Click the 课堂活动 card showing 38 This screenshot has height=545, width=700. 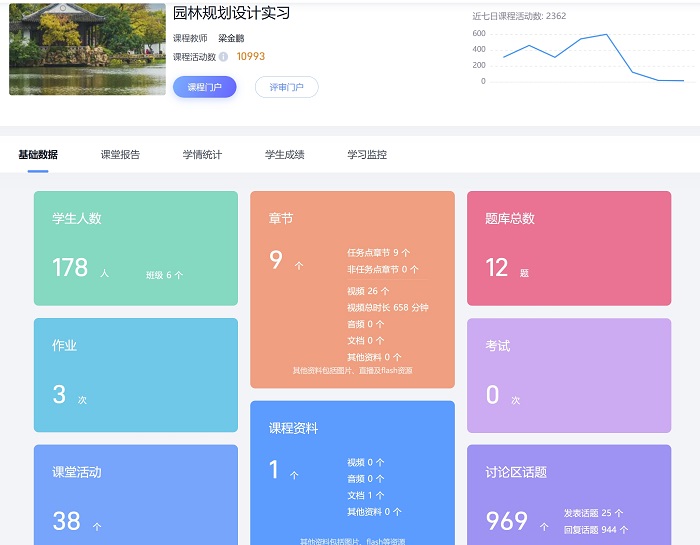136,495
